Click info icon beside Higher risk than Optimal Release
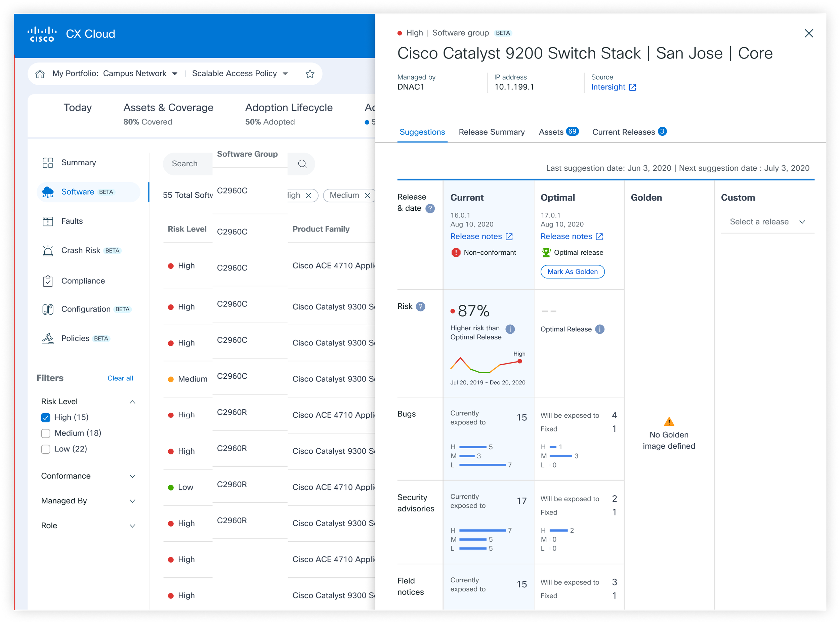 510,329
